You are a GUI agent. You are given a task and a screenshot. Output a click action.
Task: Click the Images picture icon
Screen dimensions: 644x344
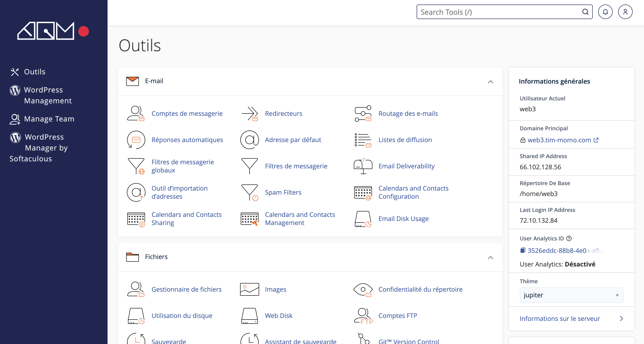click(x=250, y=289)
